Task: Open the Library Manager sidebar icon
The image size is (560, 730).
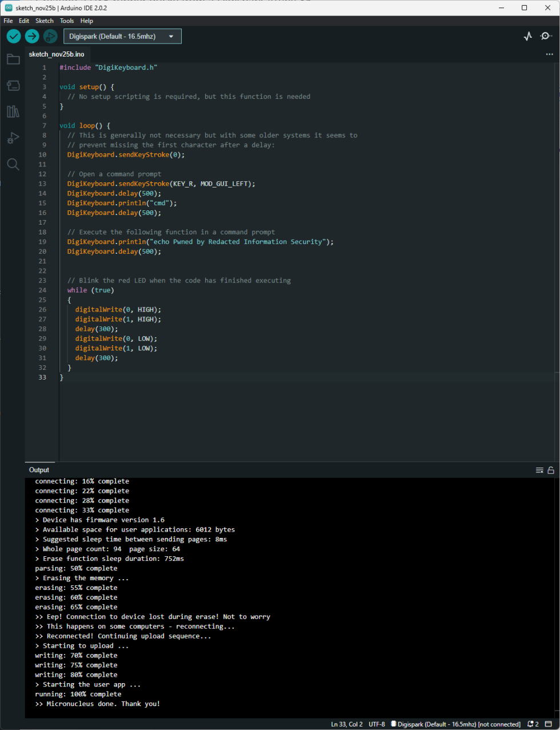Action: click(x=13, y=111)
